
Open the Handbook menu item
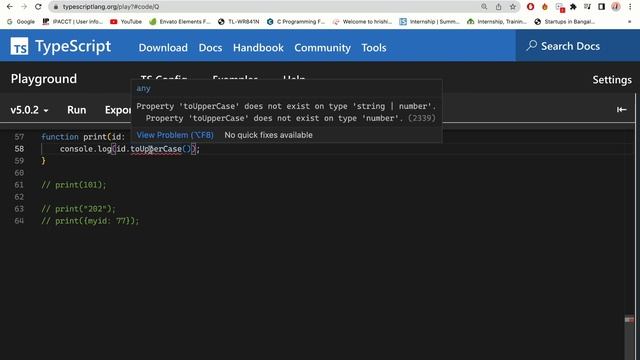coord(258,48)
